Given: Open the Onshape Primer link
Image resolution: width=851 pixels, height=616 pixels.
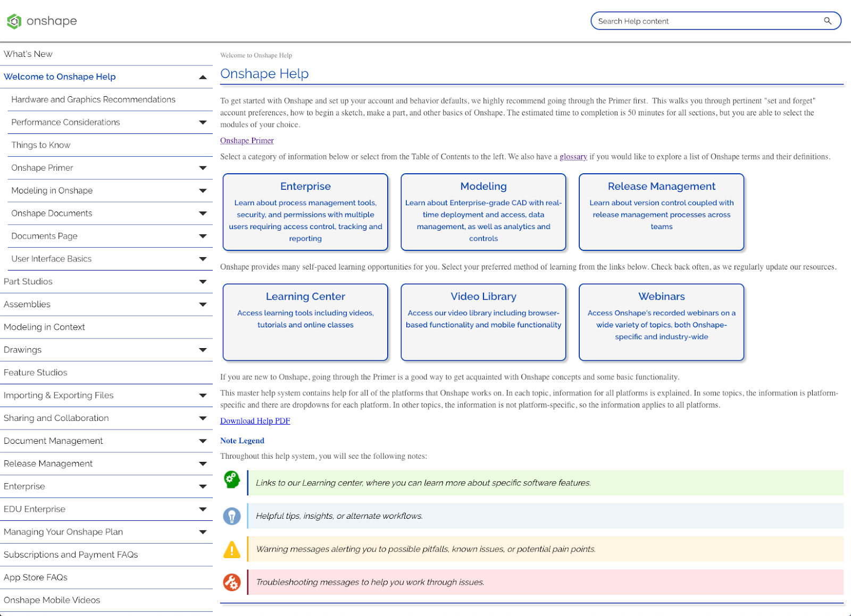Looking at the screenshot, I should (x=247, y=141).
